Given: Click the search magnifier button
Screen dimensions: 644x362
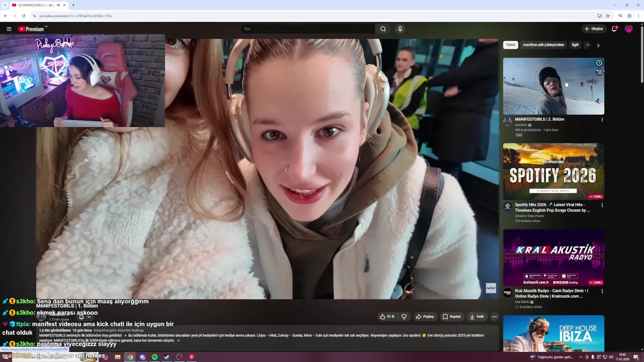Looking at the screenshot, I should pos(383,29).
